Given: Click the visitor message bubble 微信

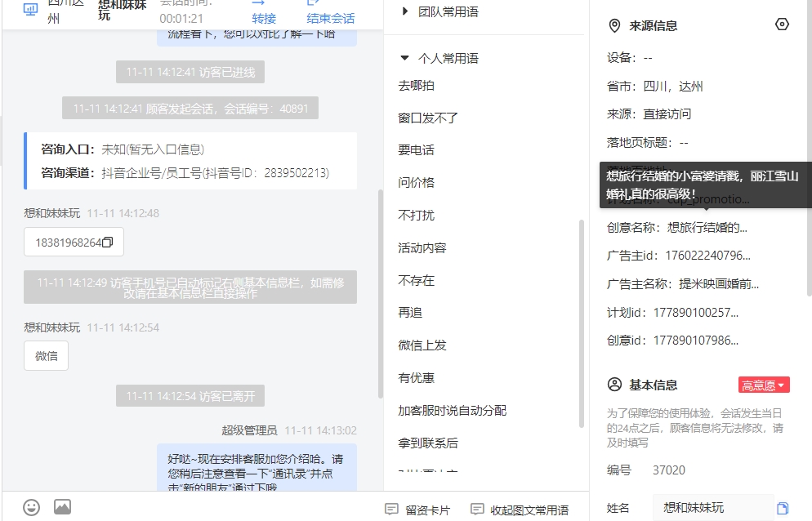Looking at the screenshot, I should tap(46, 356).
